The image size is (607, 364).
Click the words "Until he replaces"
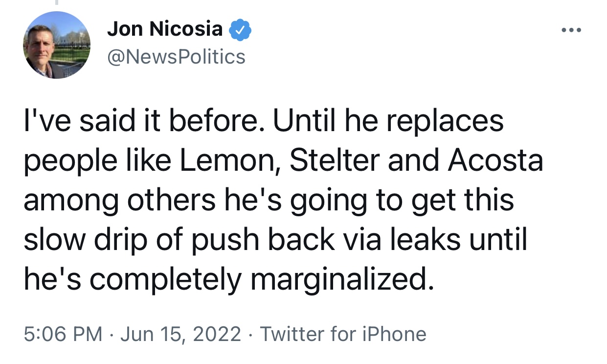388,121
